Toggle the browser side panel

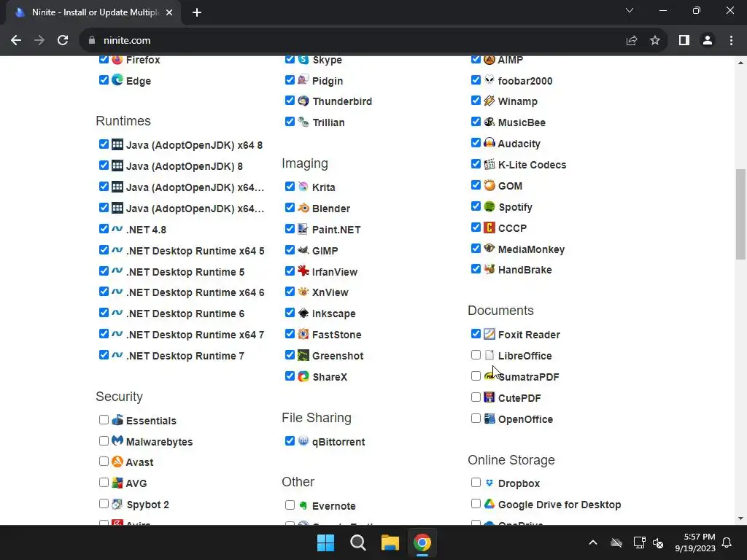point(684,41)
